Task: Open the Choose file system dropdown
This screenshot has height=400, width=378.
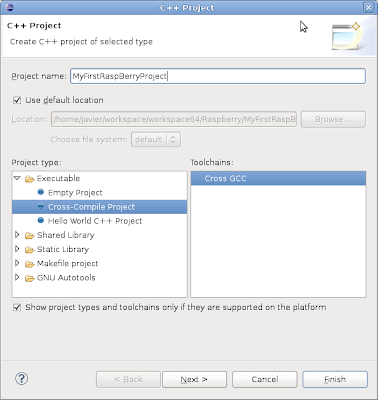Action: pyautogui.click(x=156, y=139)
